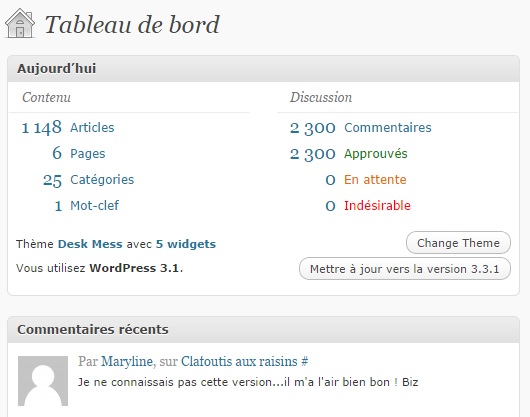View Indésirable comments

[x=377, y=205]
